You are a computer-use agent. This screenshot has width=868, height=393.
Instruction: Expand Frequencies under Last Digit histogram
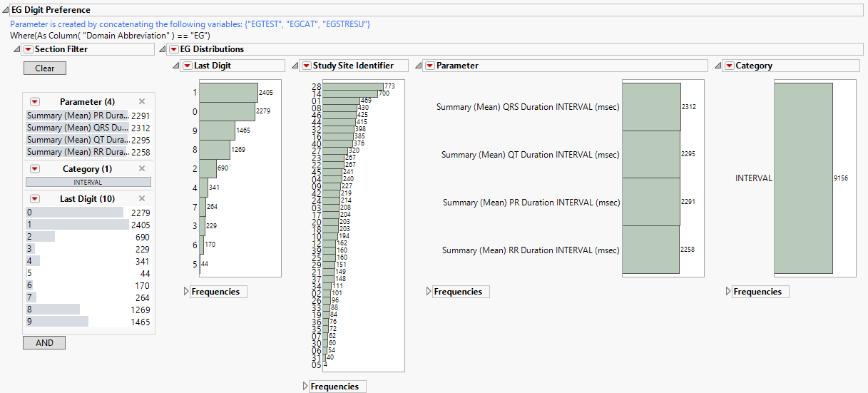(x=187, y=292)
